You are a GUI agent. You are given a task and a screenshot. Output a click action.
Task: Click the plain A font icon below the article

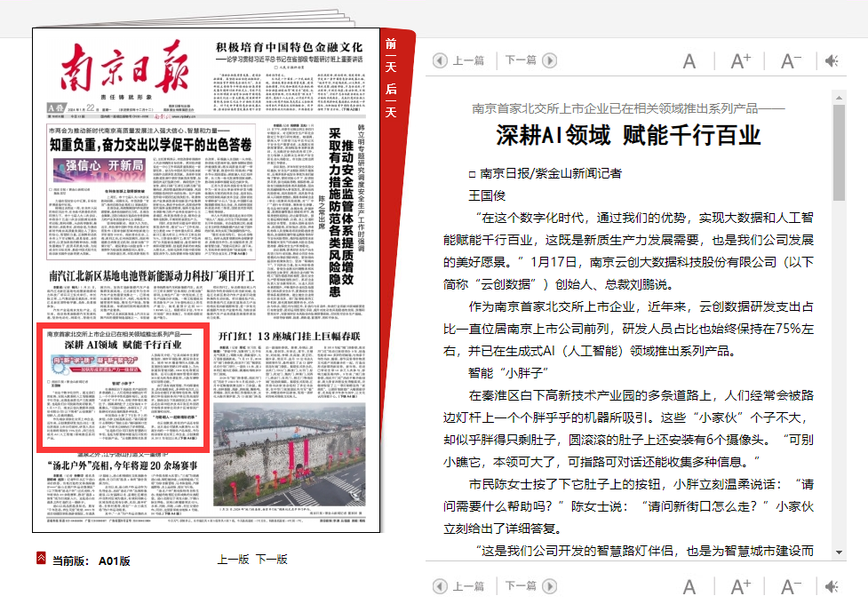click(689, 587)
